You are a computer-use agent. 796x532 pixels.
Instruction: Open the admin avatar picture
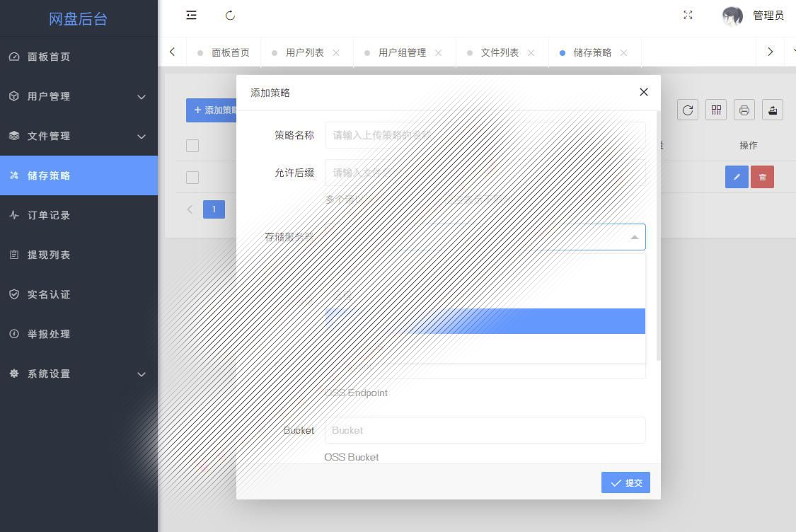(x=732, y=16)
